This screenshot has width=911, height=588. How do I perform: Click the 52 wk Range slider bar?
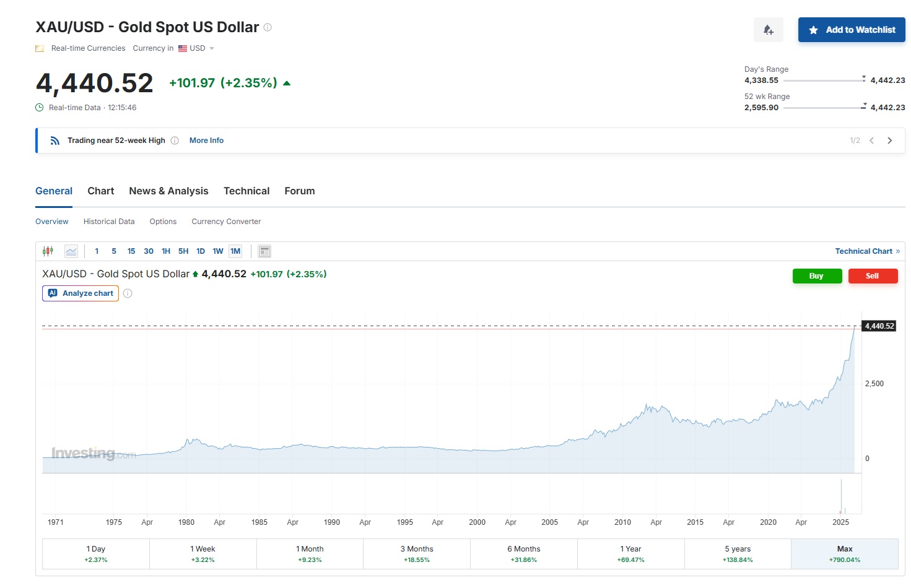point(824,108)
